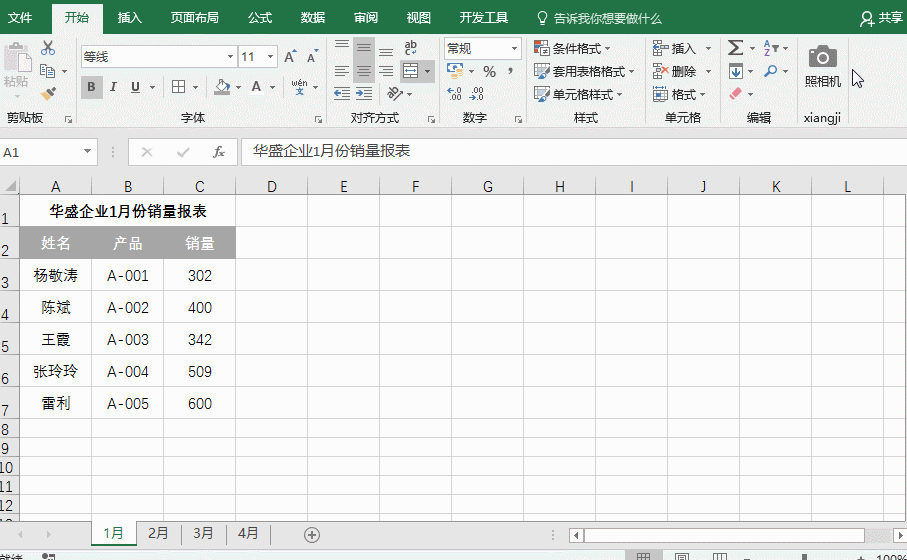This screenshot has height=560, width=907.
Task: Click the 共享 share button
Action: (x=881, y=18)
